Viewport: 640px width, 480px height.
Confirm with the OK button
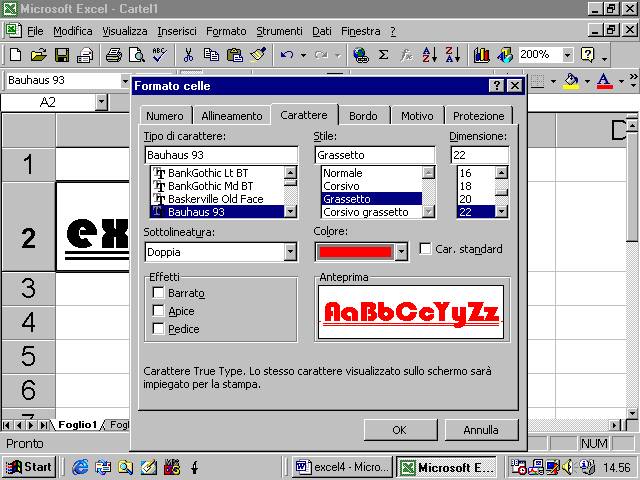[x=400, y=430]
